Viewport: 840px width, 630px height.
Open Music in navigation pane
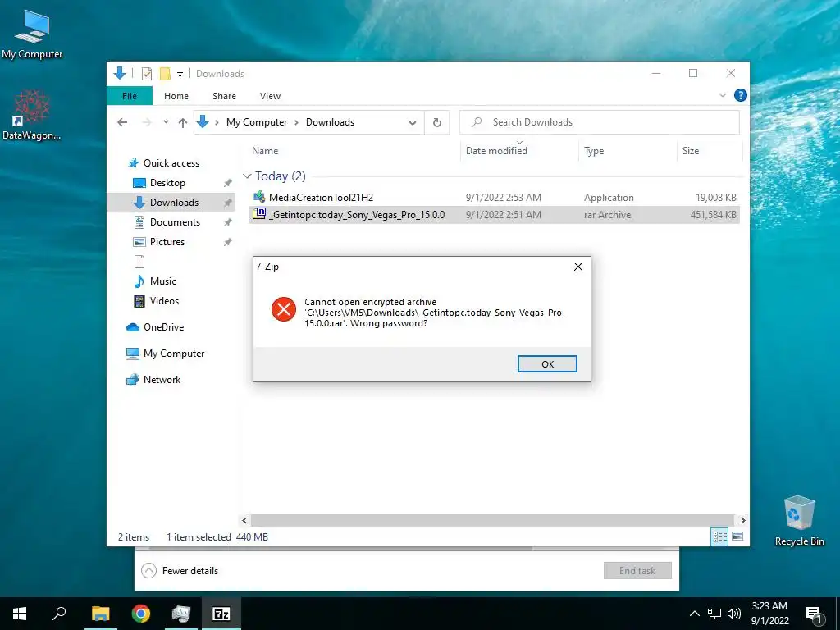[x=163, y=281]
